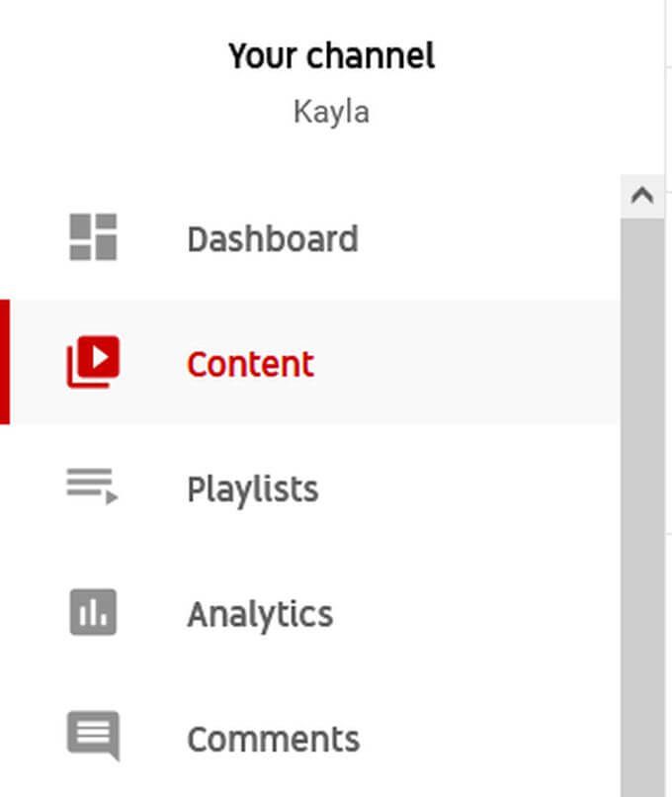Click the Dashboard grid icon
The height and width of the screenshot is (797, 672).
coord(93,237)
